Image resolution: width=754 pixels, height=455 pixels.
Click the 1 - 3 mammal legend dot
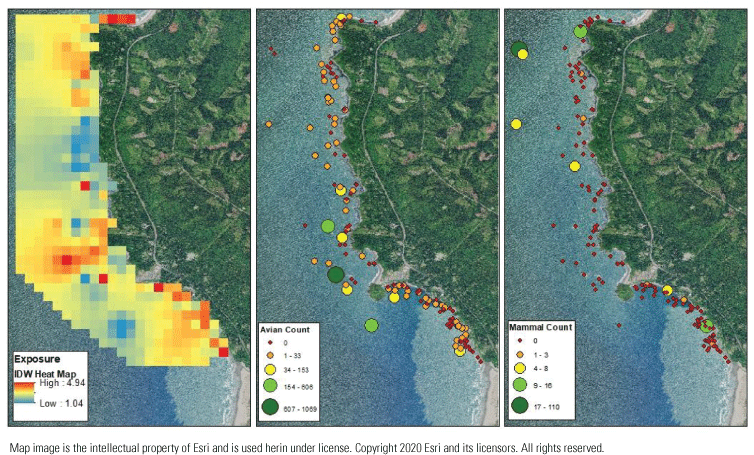coord(518,353)
